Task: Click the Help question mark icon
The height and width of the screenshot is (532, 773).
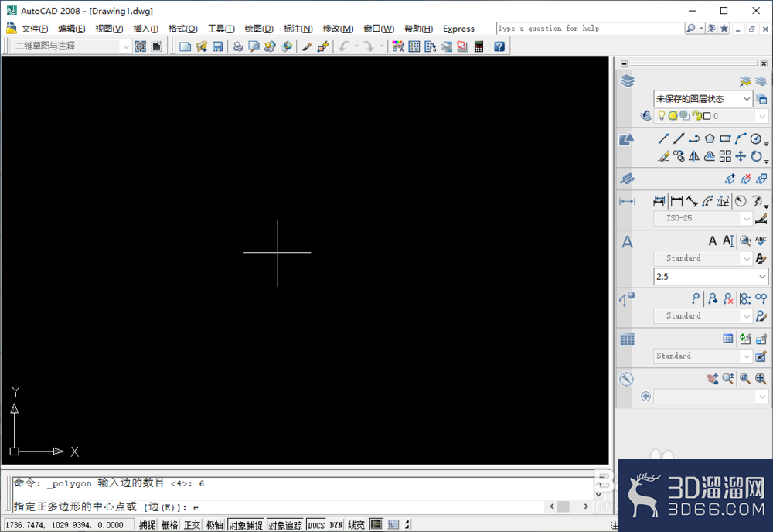Action: pos(499,46)
